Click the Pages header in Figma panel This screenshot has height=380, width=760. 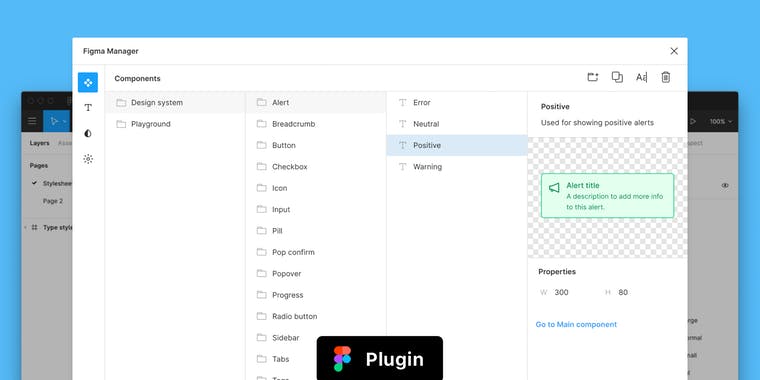39,165
